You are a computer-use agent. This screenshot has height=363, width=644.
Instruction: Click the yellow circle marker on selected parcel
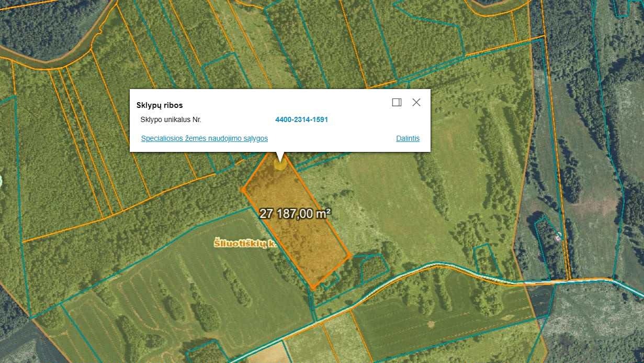[x=280, y=164]
